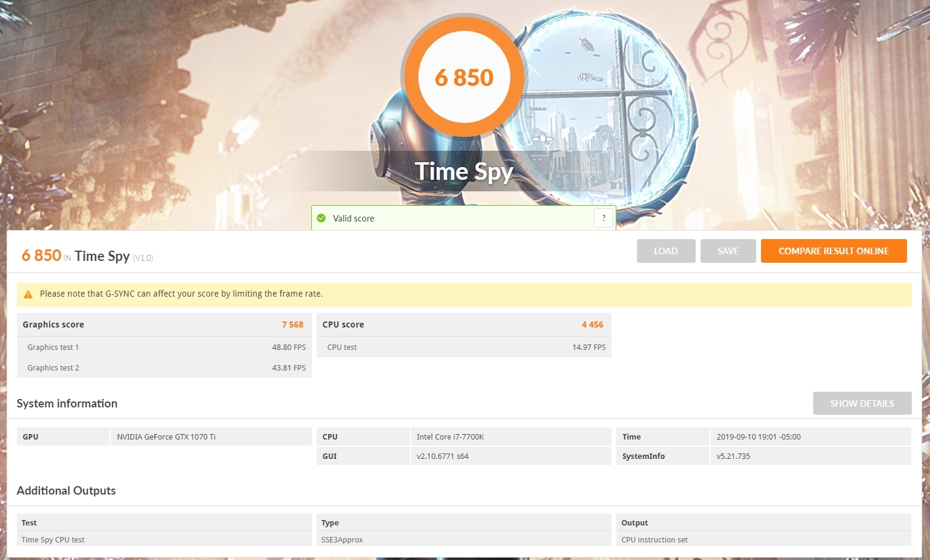Click the CPU test row label
The image size is (930, 560).
pos(342,348)
